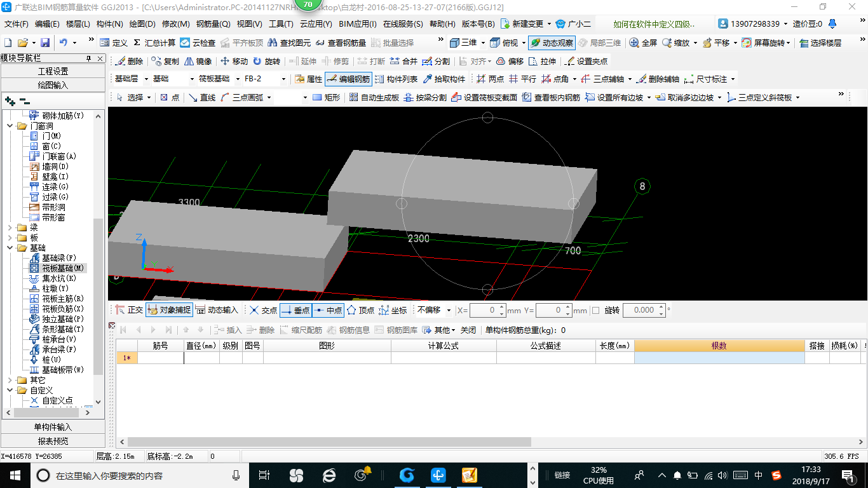Select the 矩形 rectangle drawing tool
The width and height of the screenshot is (868, 488).
click(327, 97)
